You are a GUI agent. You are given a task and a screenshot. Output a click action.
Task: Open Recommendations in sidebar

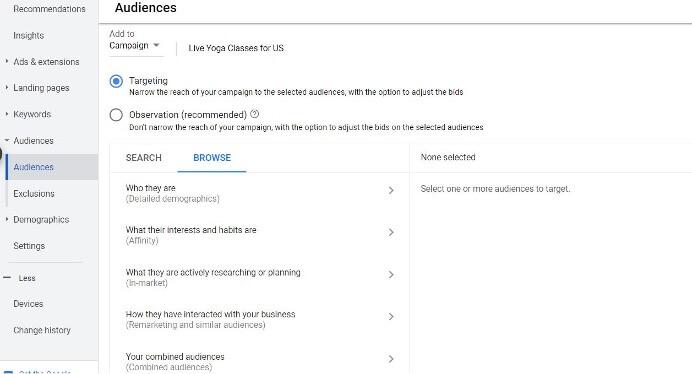(49, 9)
